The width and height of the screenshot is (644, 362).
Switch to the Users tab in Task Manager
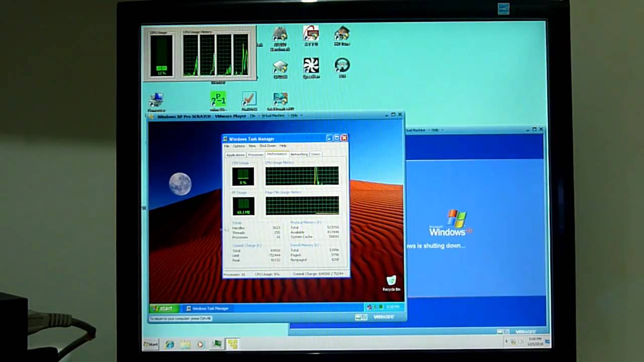pos(315,154)
